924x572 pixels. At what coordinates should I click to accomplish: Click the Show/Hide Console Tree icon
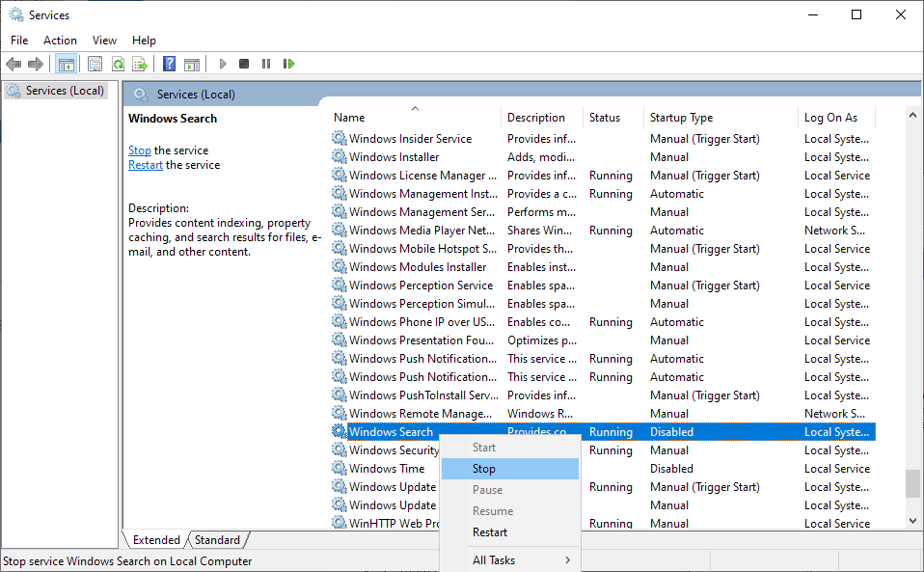tap(67, 65)
